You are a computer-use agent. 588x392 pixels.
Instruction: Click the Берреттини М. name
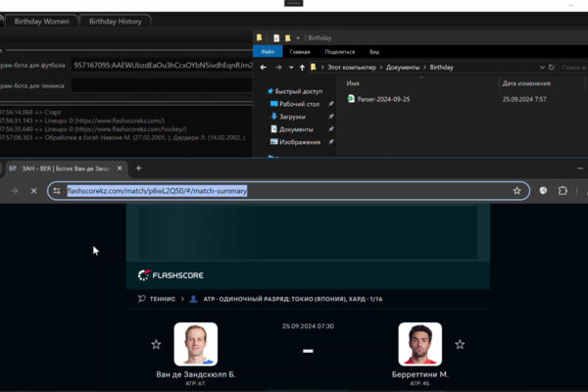(420, 374)
